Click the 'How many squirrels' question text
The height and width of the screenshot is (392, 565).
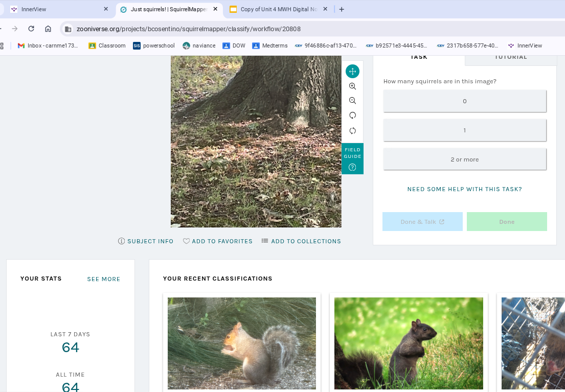[x=440, y=81]
